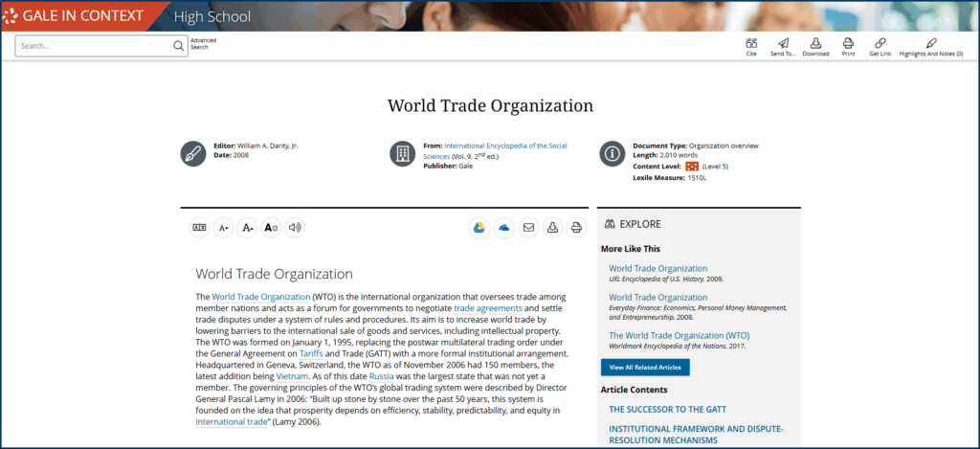Image resolution: width=980 pixels, height=449 pixels.
Task: Click the High School header title
Action: [212, 17]
